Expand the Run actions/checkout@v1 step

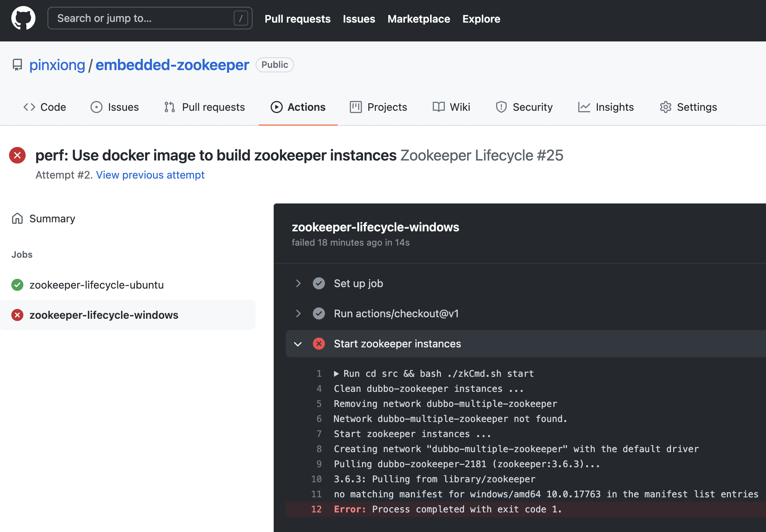coord(298,313)
